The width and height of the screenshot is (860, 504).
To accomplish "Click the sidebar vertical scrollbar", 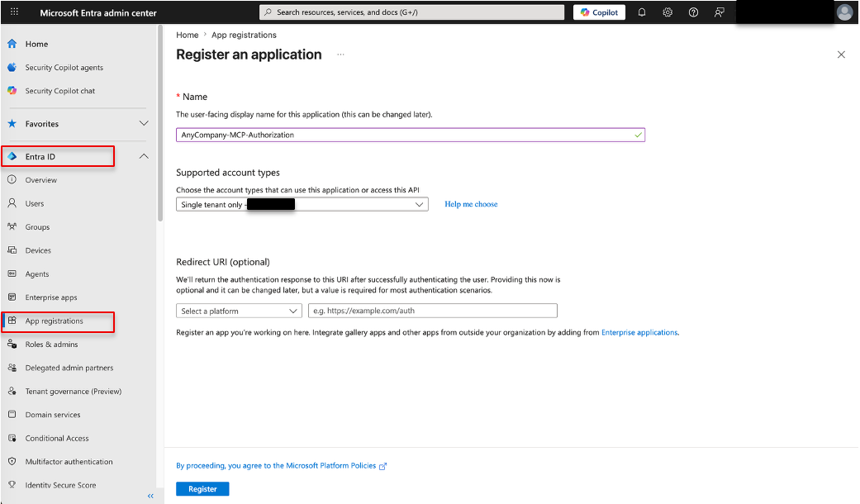I will click(x=160, y=123).
